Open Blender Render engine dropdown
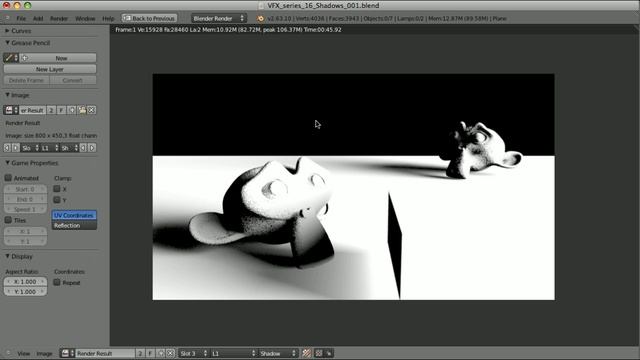This screenshot has height=360, width=640. (x=219, y=18)
